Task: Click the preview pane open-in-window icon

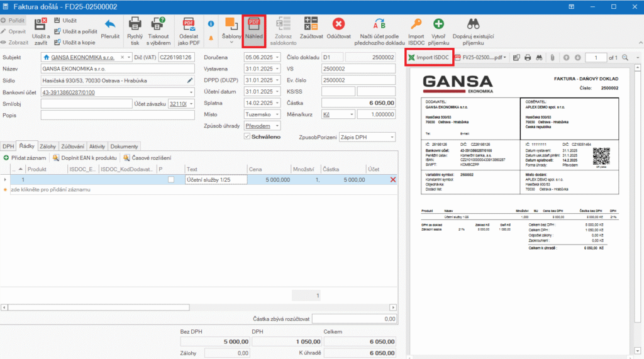Action: coord(516,57)
